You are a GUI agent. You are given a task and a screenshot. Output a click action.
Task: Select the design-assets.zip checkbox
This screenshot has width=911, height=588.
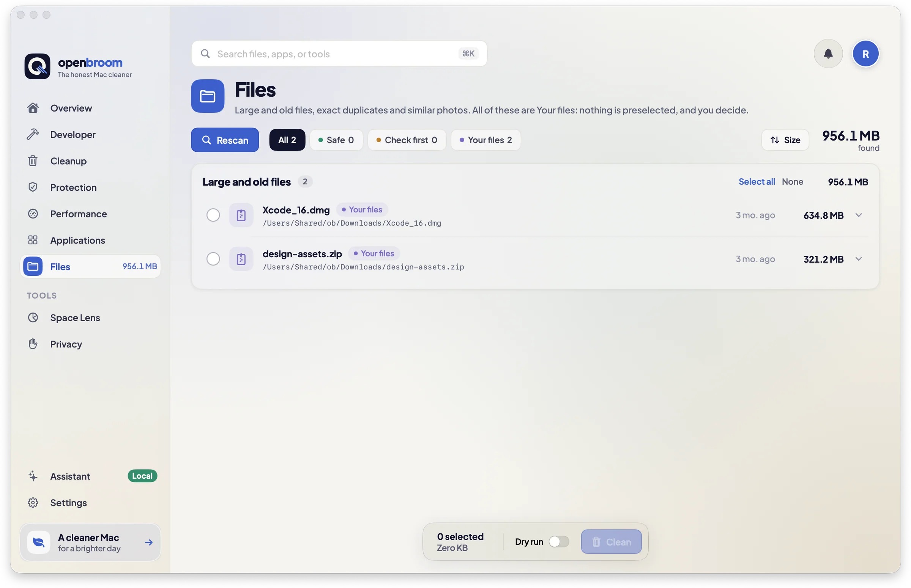click(x=213, y=259)
